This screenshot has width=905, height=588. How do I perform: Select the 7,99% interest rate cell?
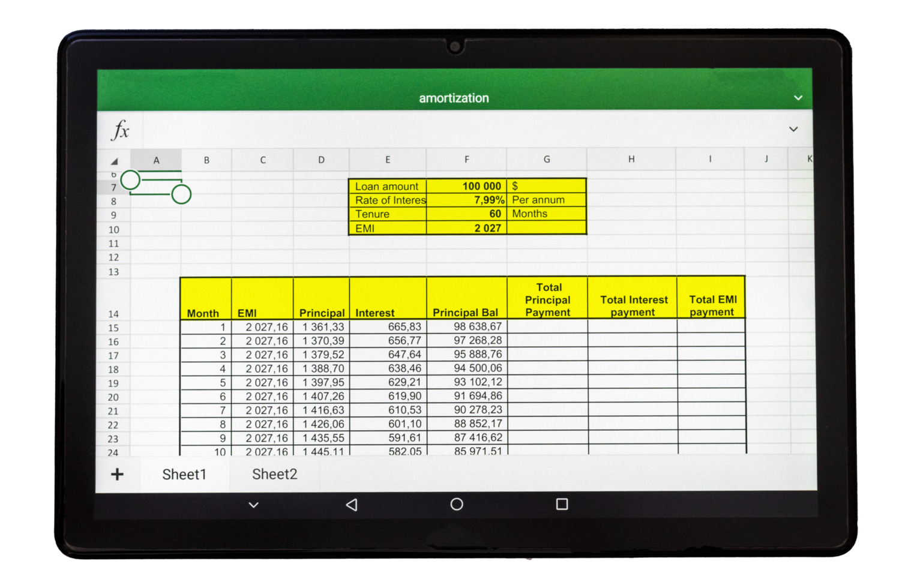tap(467, 200)
